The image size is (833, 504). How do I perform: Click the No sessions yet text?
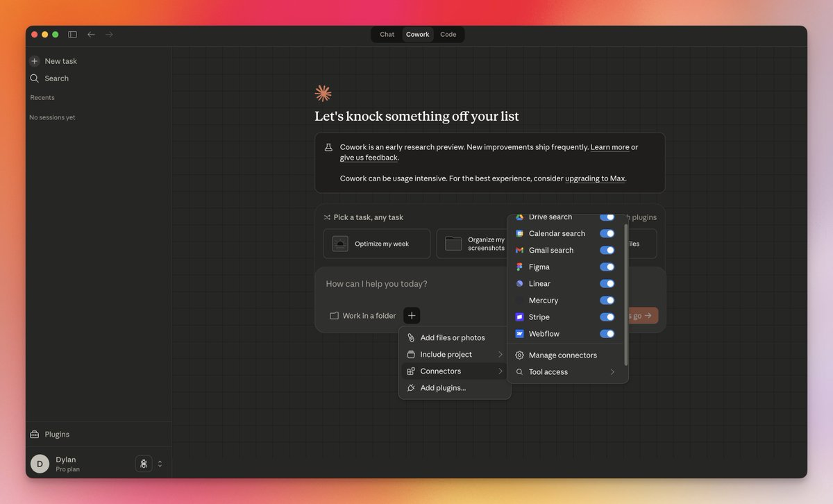[x=52, y=117]
